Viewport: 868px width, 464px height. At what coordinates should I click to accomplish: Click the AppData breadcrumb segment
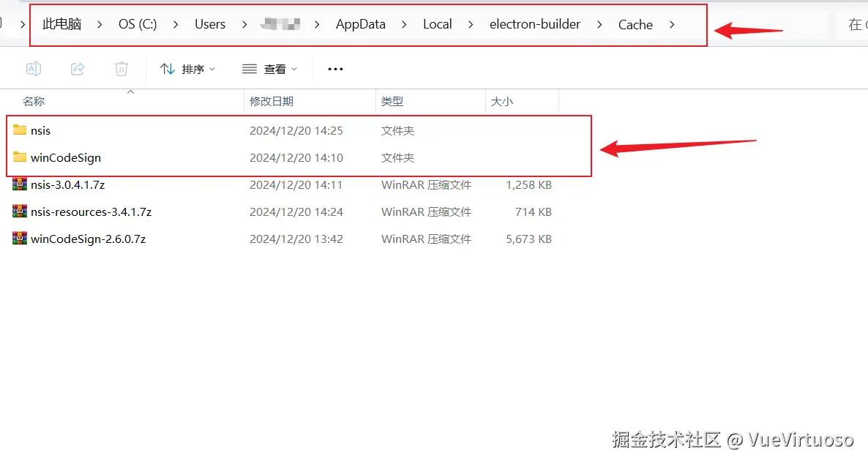click(360, 24)
